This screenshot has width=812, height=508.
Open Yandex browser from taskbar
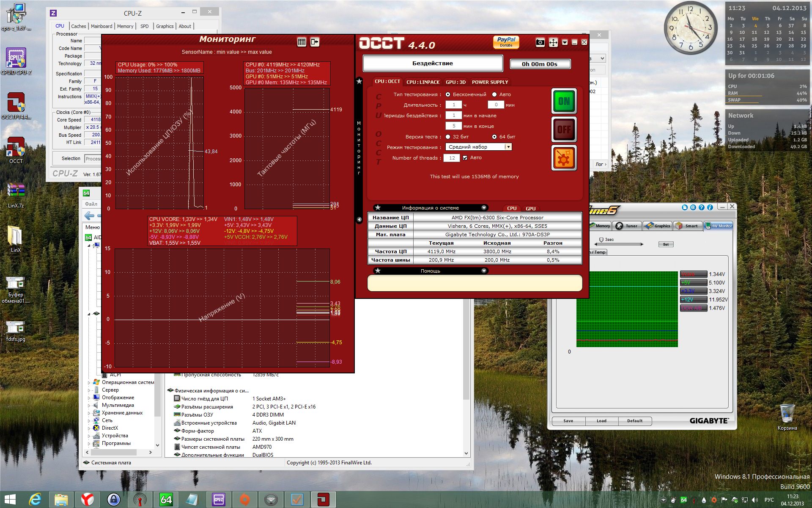click(x=87, y=500)
